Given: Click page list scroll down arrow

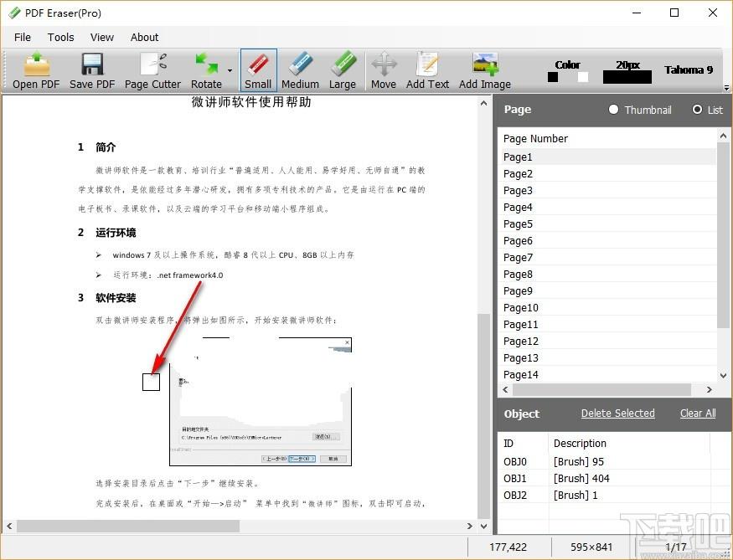Looking at the screenshot, I should pyautogui.click(x=723, y=376).
